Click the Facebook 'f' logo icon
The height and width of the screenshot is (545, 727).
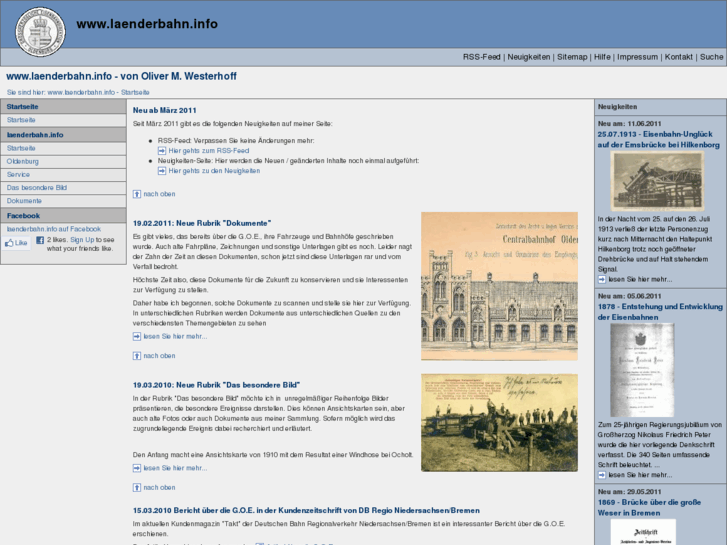click(40, 240)
